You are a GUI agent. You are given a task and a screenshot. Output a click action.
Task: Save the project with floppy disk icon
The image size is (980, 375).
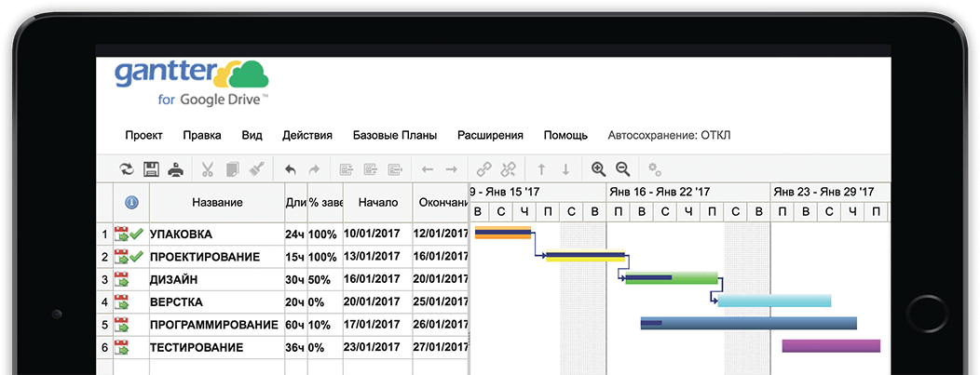coord(151,169)
